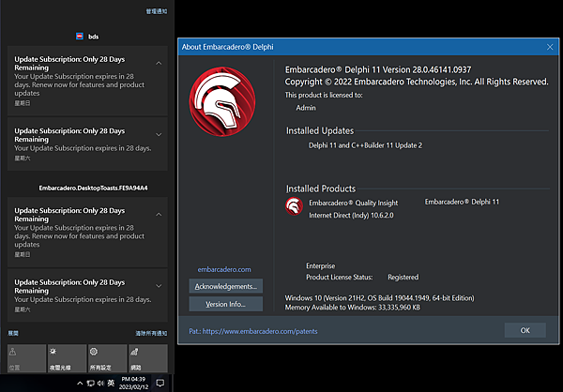The image size is (563, 392).
Task: Click the licensed user name 'Admin'
Action: [x=306, y=108]
